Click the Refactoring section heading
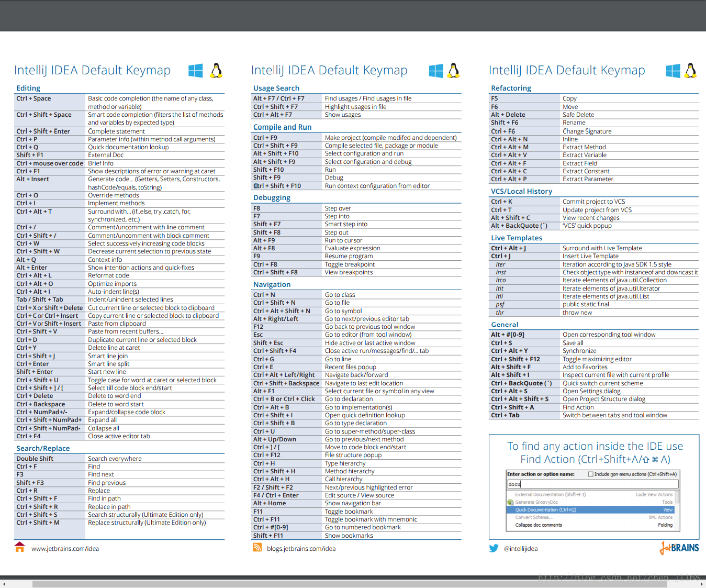The width and height of the screenshot is (706, 588). pos(511,88)
